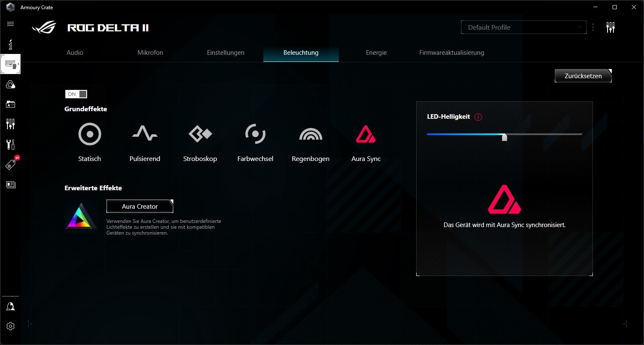Switch to the Mikrofon tab
Viewport: 644px width, 345px height.
click(150, 53)
